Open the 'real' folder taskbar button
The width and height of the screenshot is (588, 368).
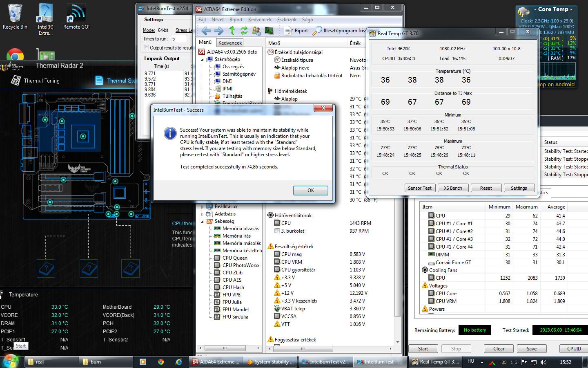point(52,362)
